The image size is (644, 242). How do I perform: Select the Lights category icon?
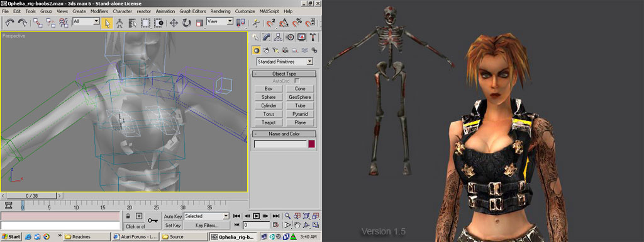pyautogui.click(x=275, y=50)
